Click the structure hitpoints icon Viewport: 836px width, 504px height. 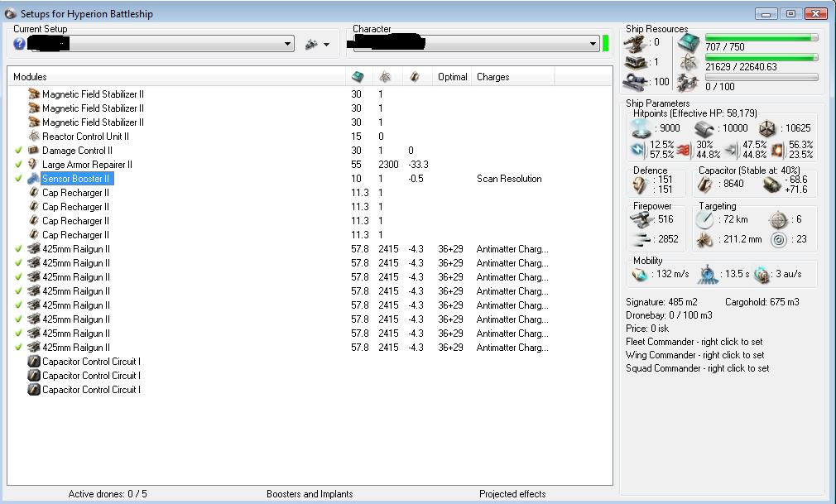click(766, 128)
